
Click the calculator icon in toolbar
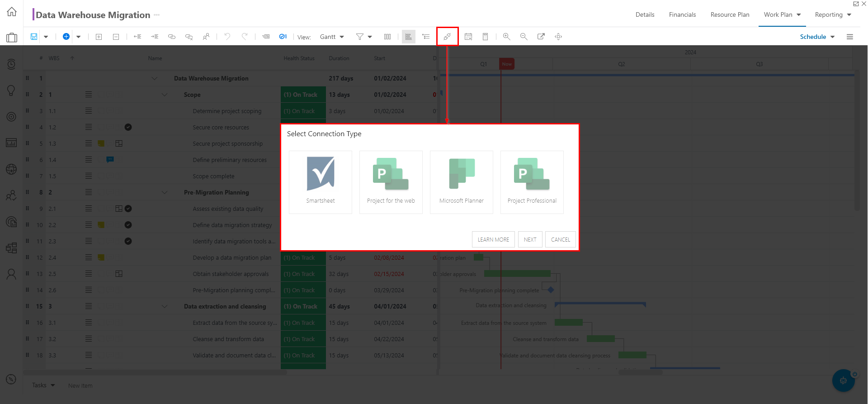485,37
